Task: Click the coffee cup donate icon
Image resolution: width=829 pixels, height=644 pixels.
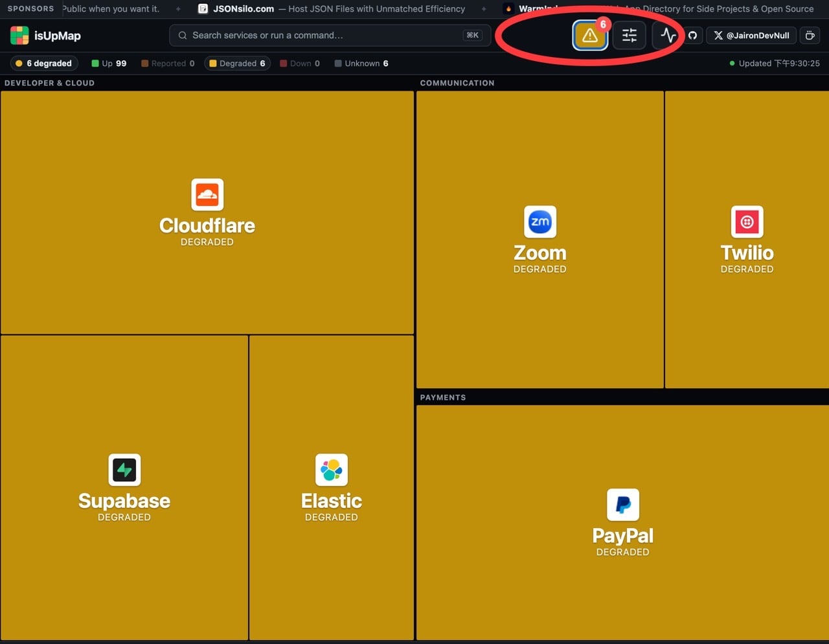Action: tap(810, 36)
